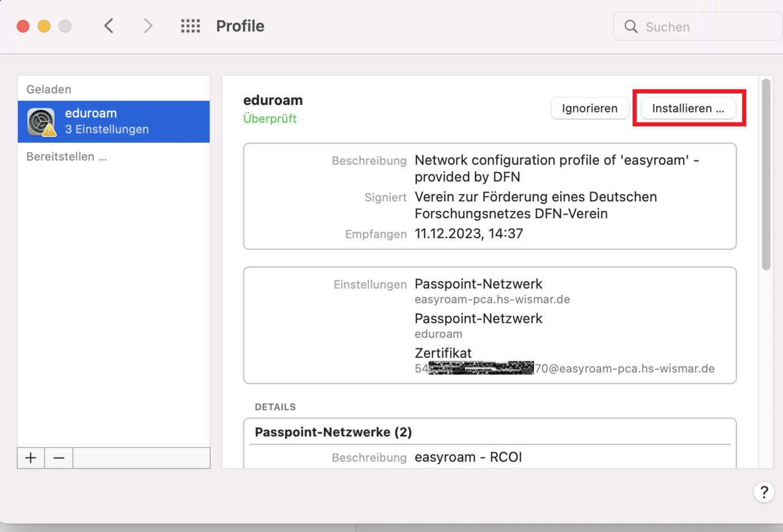This screenshot has width=783, height=532.
Task: Click easyroam-pca.hs-wismar.de Passpoint entry
Action: [492, 291]
